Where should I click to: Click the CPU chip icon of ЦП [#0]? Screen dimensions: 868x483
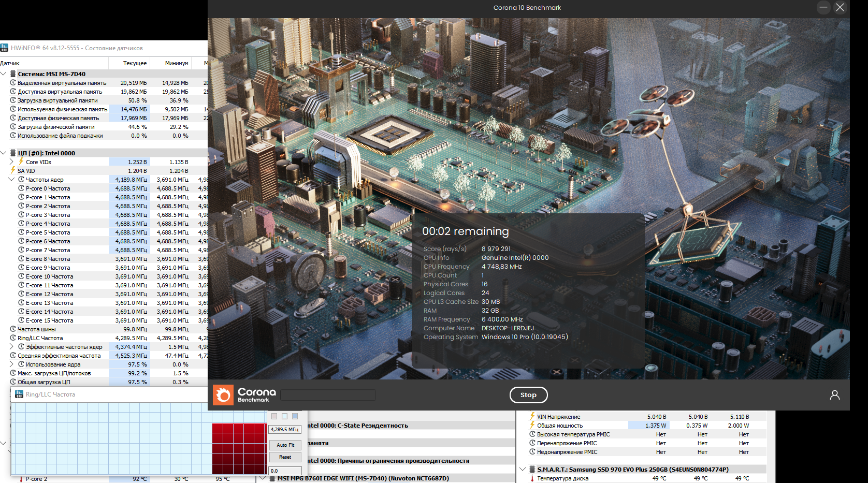click(13, 153)
